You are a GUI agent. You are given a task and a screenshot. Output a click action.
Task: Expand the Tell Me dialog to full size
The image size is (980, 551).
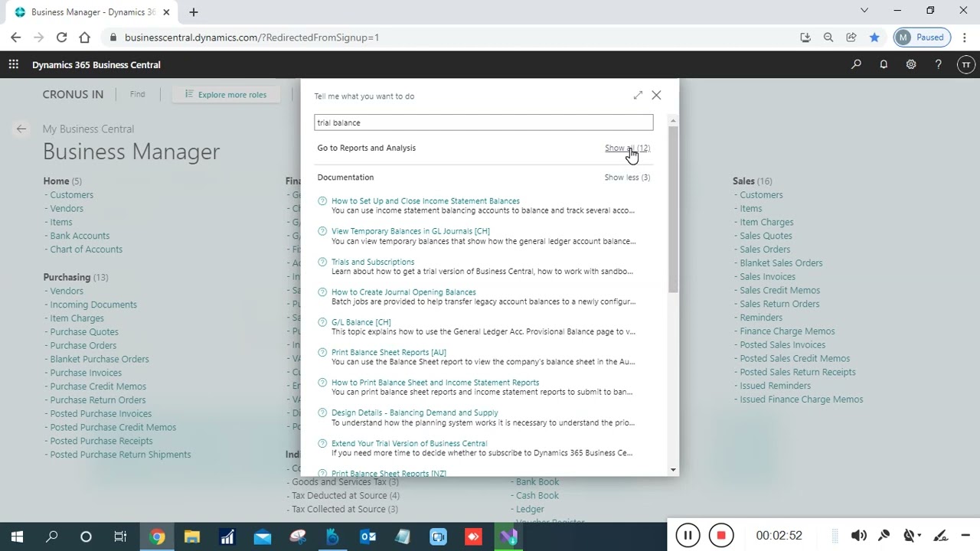(x=638, y=95)
